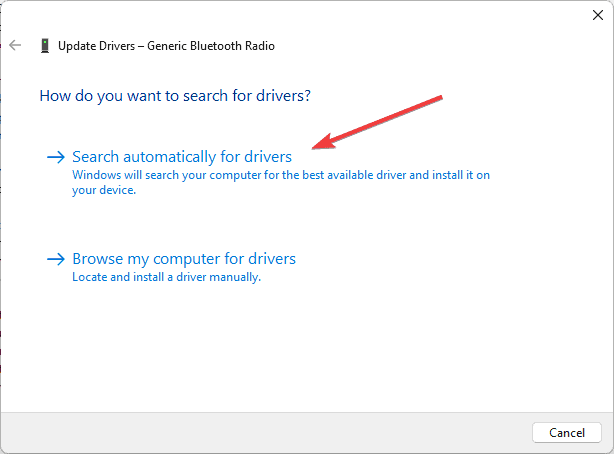Screen dimensions: 614x454
Task: Click the 'How do you want to search for drivers?' heading
Action: pyautogui.click(x=175, y=96)
